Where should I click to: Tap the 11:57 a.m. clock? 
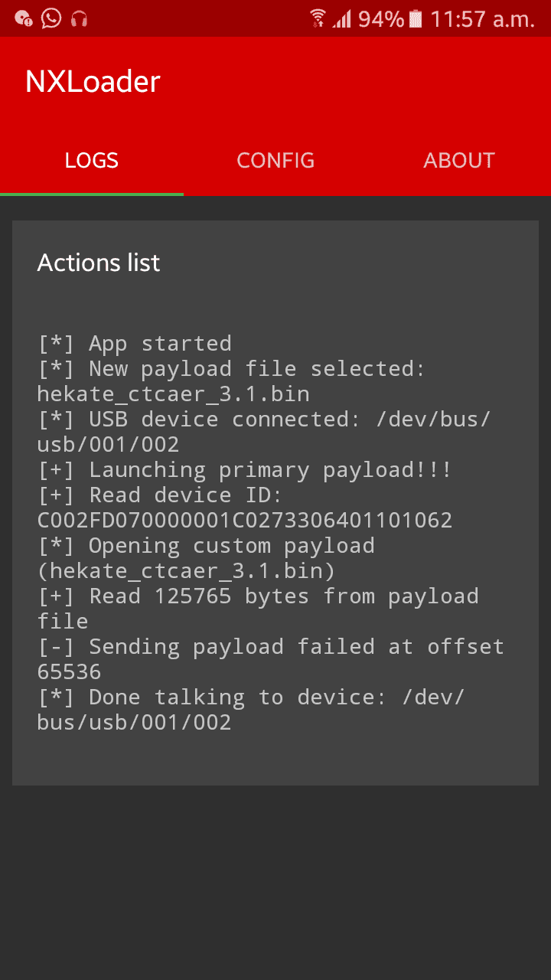pos(482,18)
